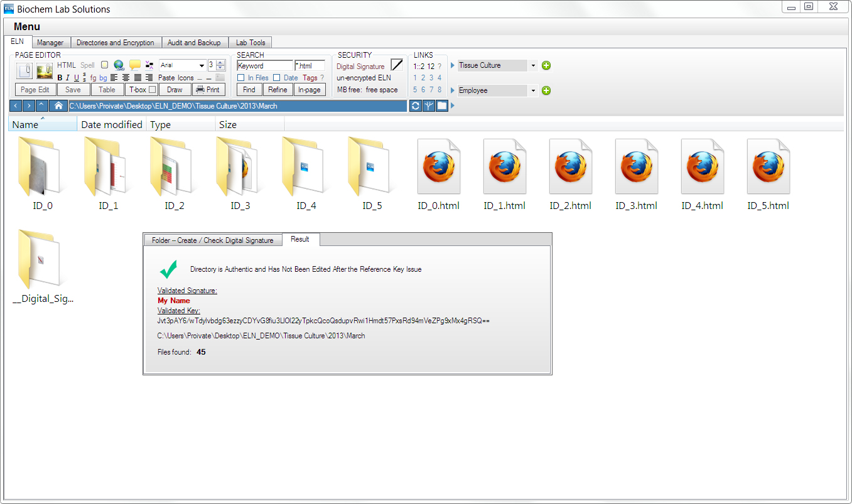This screenshot has height=504, width=852.
Task: Click the green plus next to Tissue Culture
Action: pyautogui.click(x=546, y=65)
